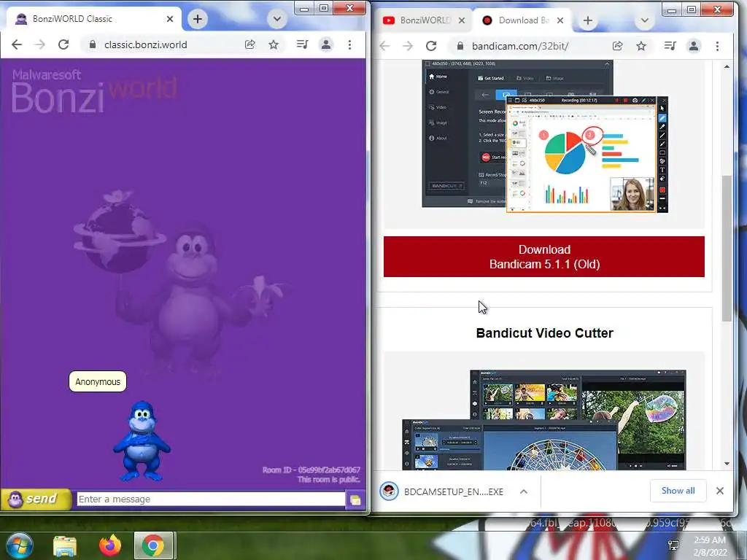Click the Anonymous name bubble
Viewport: 747px width, 560px height.
(x=98, y=382)
